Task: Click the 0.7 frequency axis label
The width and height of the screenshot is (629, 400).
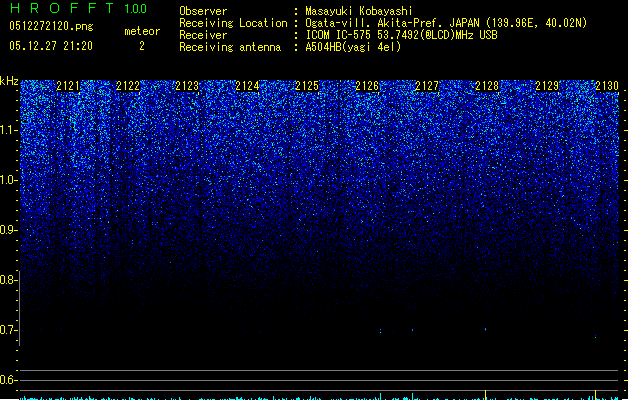Action: (x=8, y=330)
